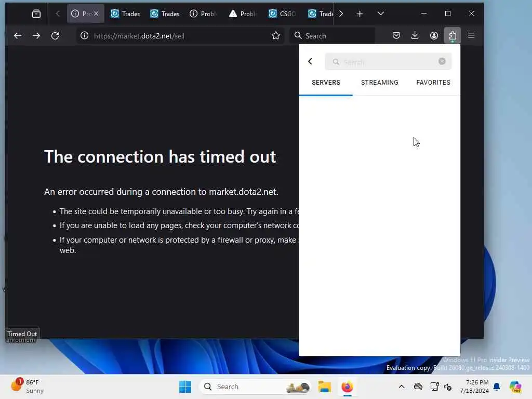
Task: Clear the server search field
Action: [x=442, y=61]
